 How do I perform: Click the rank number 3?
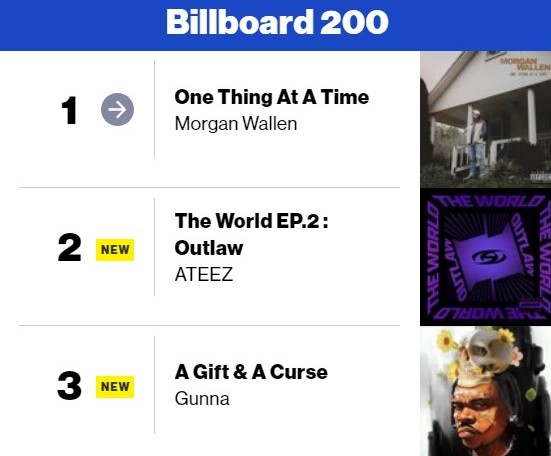[x=70, y=386]
